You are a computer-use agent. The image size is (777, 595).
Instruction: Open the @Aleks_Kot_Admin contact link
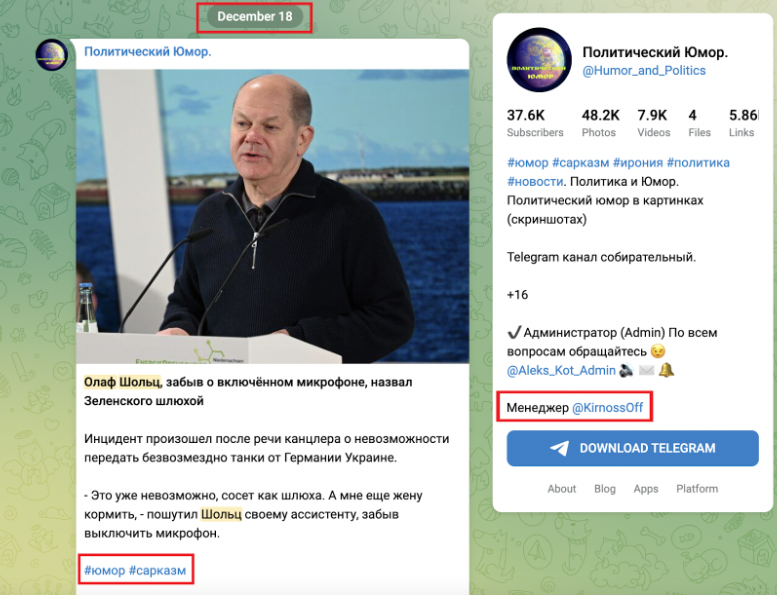pyautogui.click(x=561, y=370)
